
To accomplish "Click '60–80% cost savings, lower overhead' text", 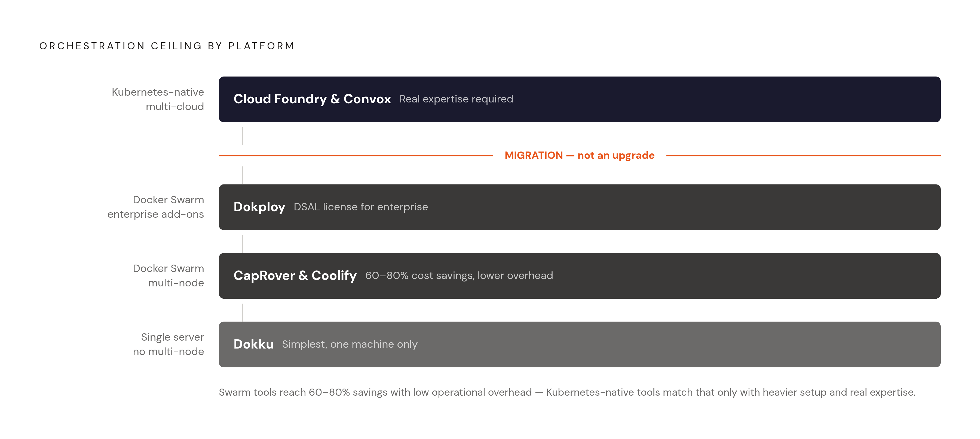I will tap(459, 276).
